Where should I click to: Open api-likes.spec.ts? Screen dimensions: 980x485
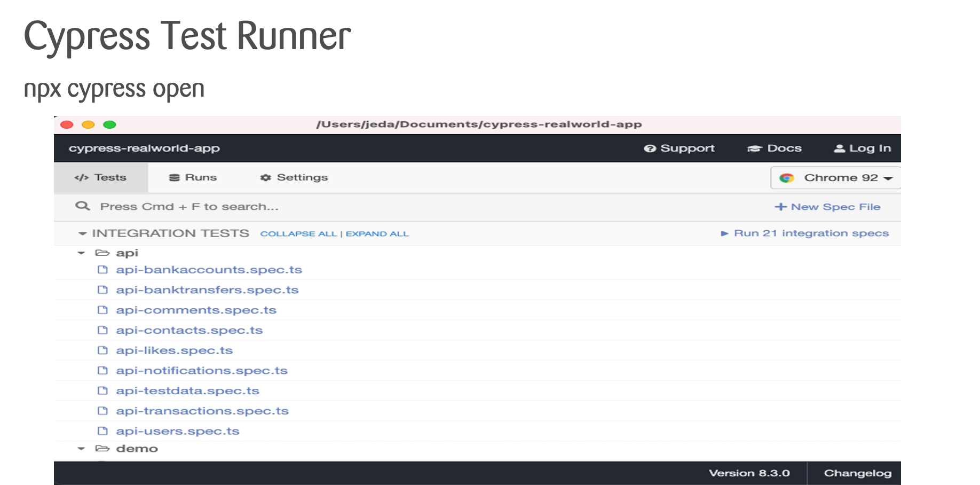coord(175,350)
